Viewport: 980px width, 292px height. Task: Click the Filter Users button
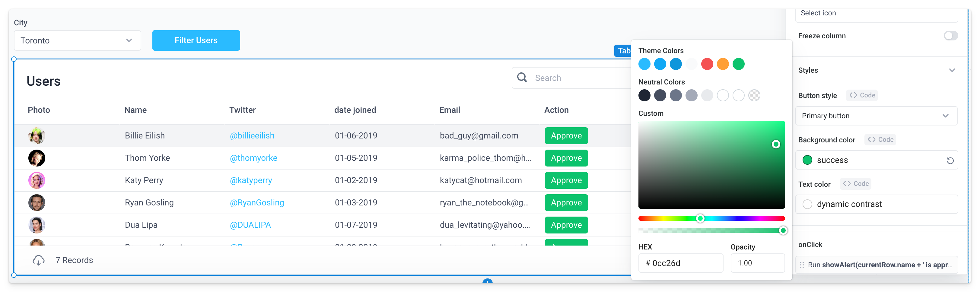[196, 40]
